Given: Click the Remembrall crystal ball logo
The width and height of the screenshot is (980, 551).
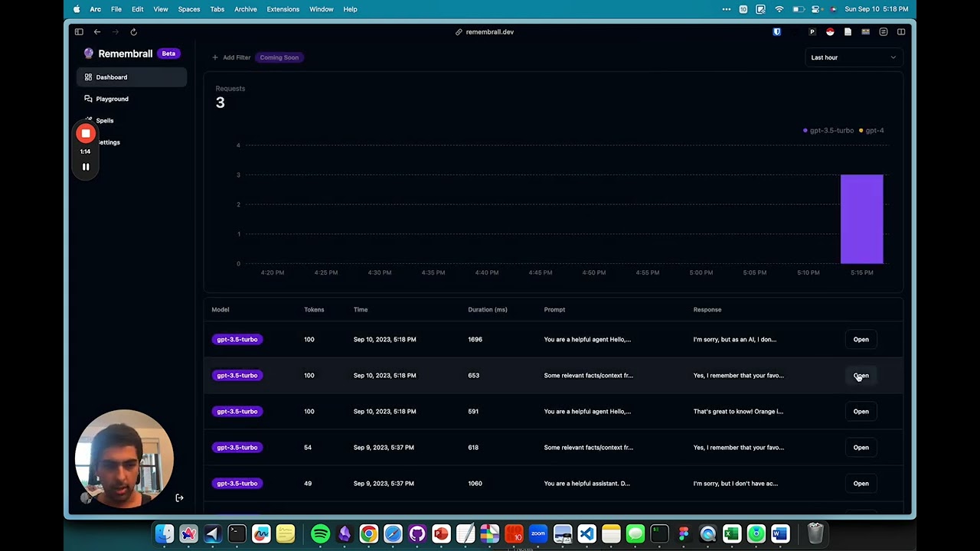Looking at the screenshot, I should 89,54.
